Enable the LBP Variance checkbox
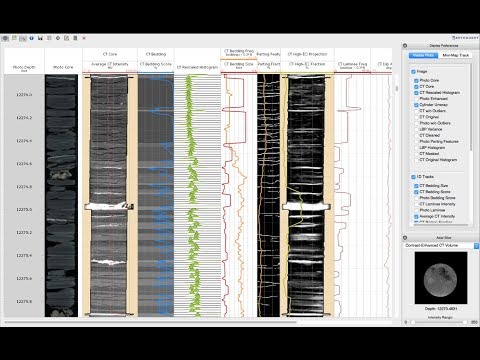The image size is (480, 360). point(416,129)
